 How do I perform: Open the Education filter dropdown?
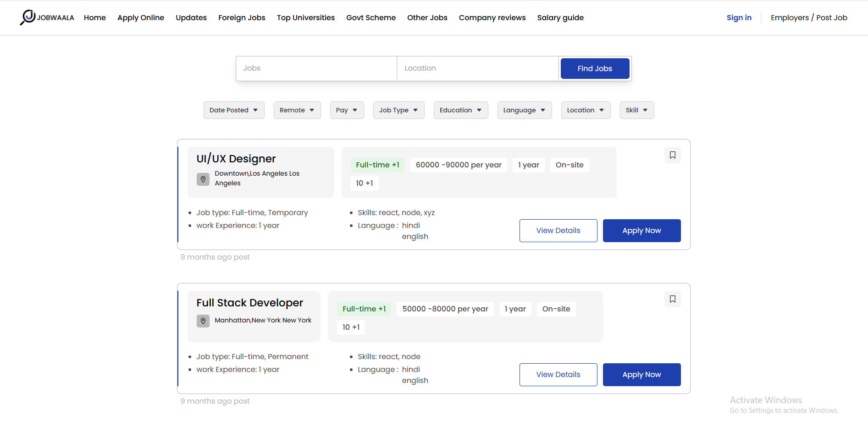[x=460, y=110]
